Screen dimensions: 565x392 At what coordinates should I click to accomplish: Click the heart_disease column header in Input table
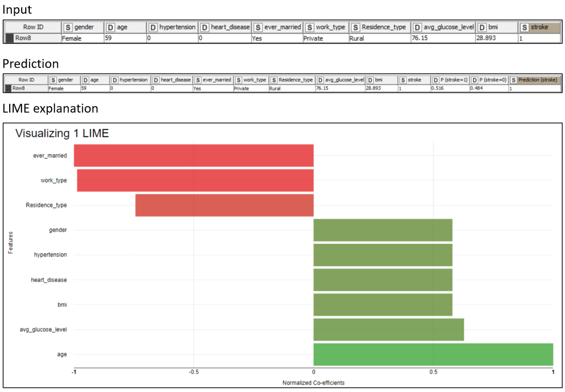pos(225,27)
